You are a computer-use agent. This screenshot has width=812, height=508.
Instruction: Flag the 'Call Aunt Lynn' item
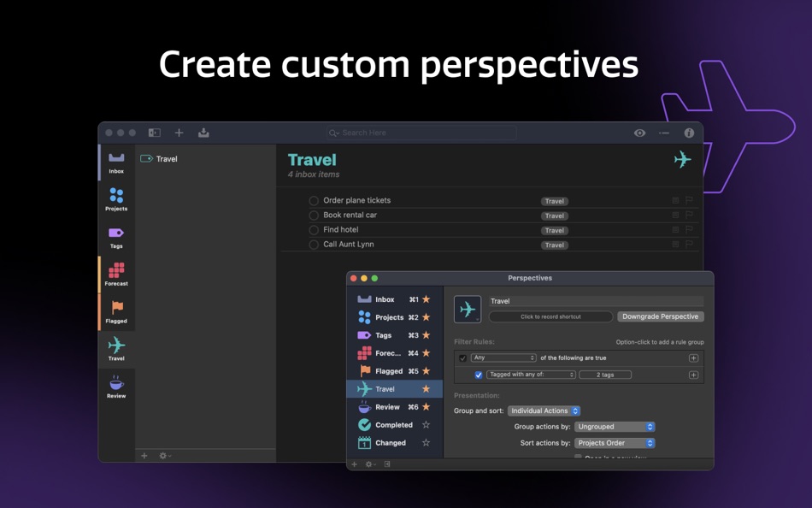689,244
